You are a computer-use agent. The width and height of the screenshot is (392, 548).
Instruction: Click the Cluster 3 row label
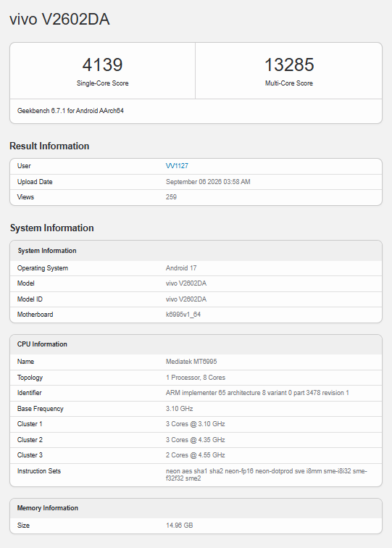tap(30, 455)
